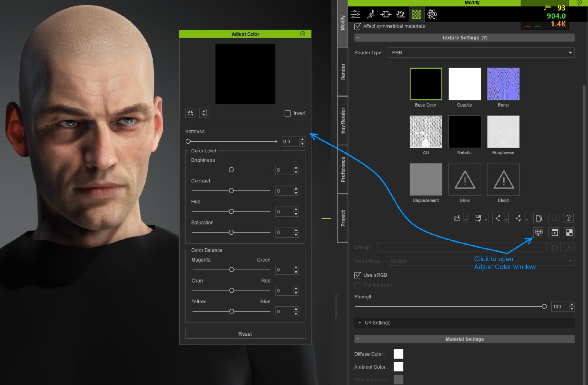This screenshot has width=588, height=385.
Task: Click the Bitmap browse folder icon
Action: 555,247
